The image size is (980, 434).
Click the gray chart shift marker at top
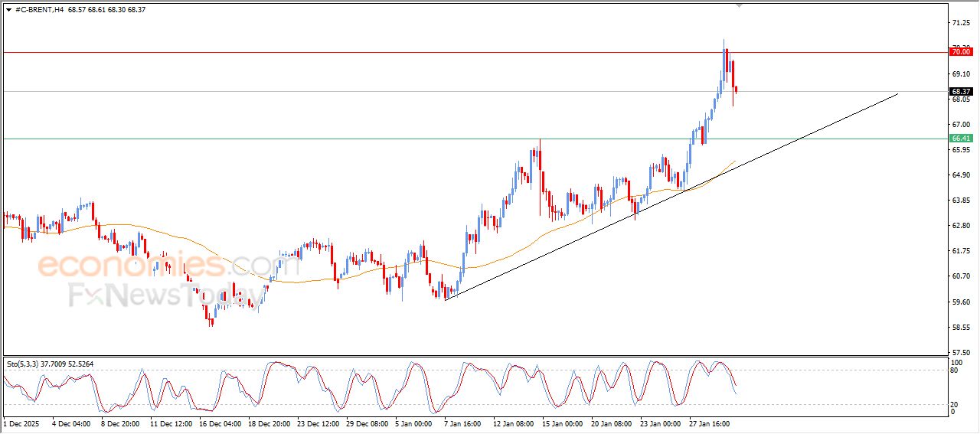click(739, 5)
